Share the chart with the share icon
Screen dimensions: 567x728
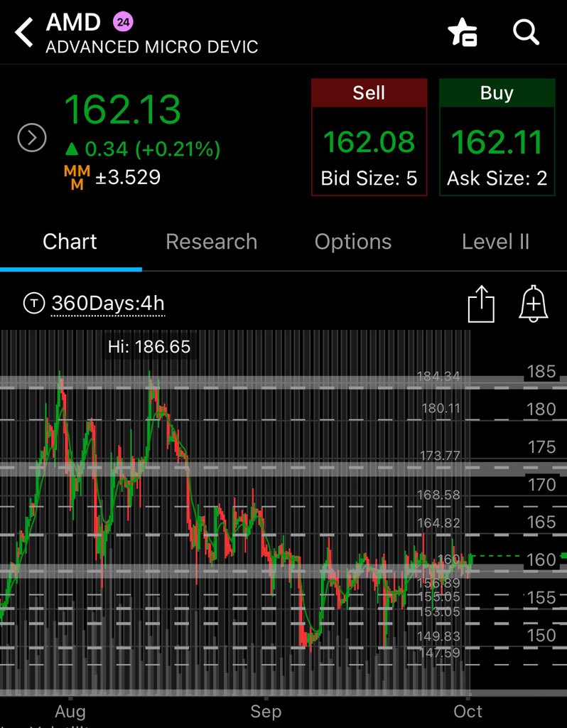[481, 304]
